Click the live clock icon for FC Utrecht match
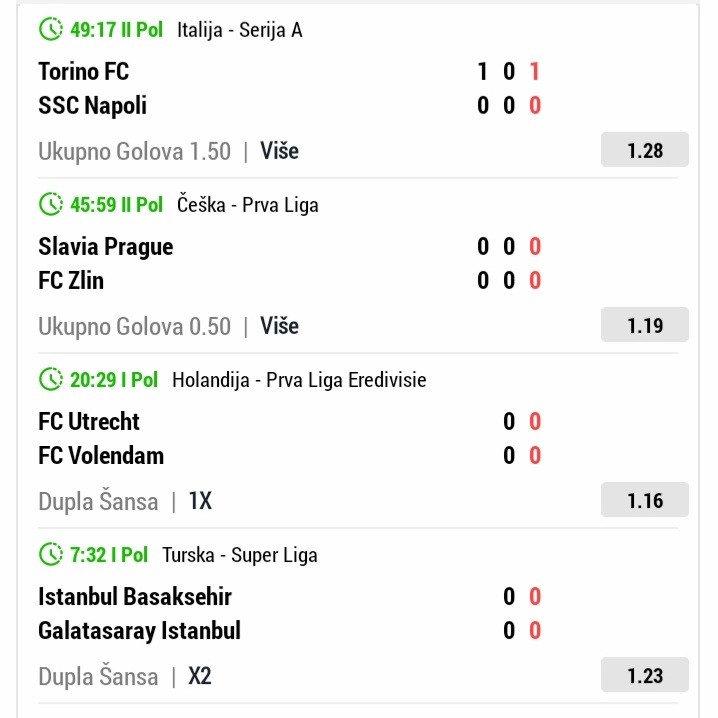The width and height of the screenshot is (718, 718). click(51, 380)
